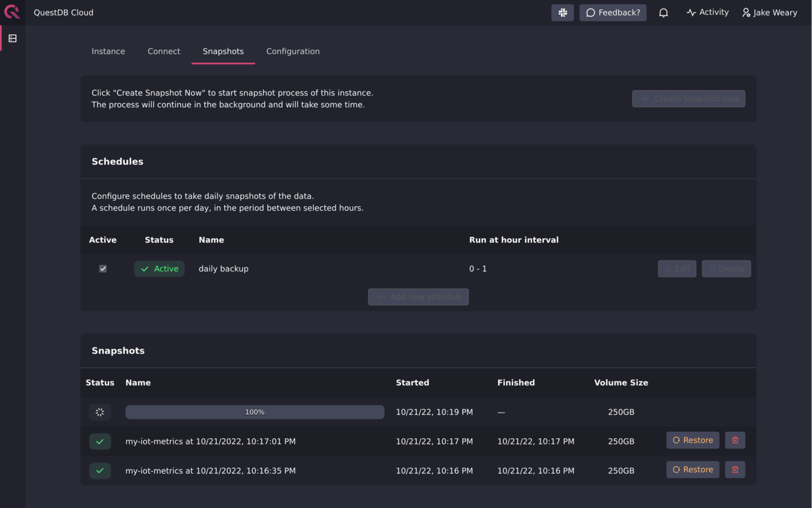Click the '0 - 1' hour interval value

point(478,269)
